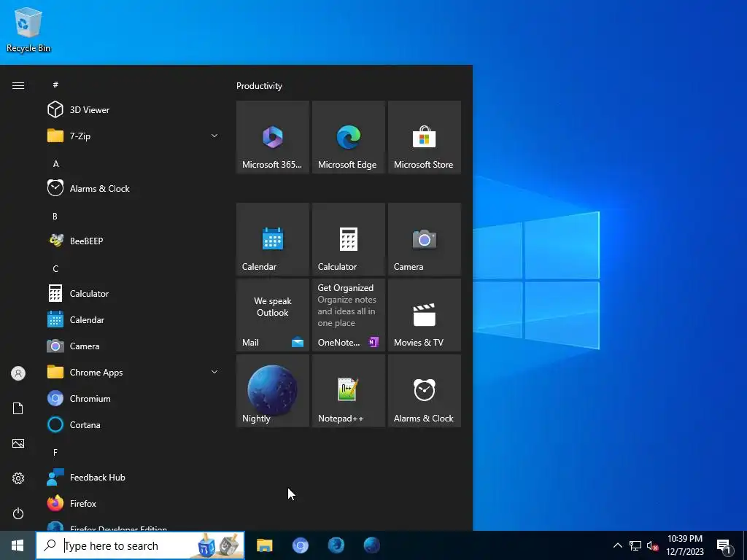
Task: Open 3D Viewer from app list
Action: click(133, 109)
